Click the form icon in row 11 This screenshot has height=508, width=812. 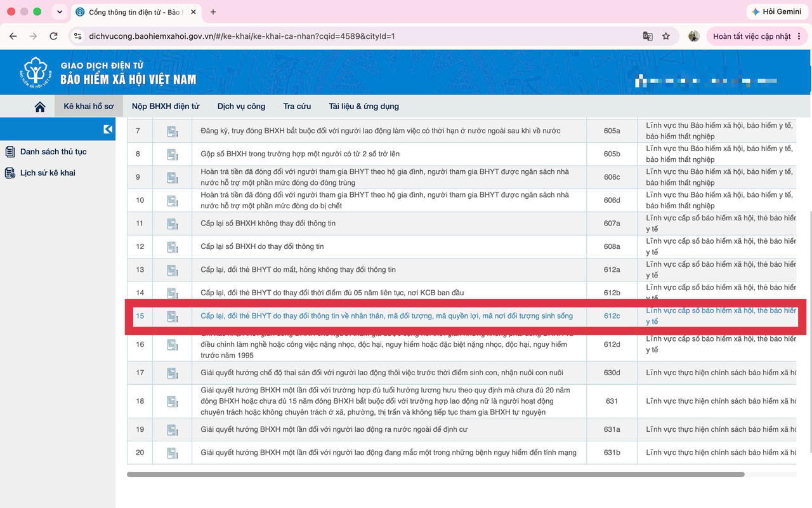pos(173,224)
